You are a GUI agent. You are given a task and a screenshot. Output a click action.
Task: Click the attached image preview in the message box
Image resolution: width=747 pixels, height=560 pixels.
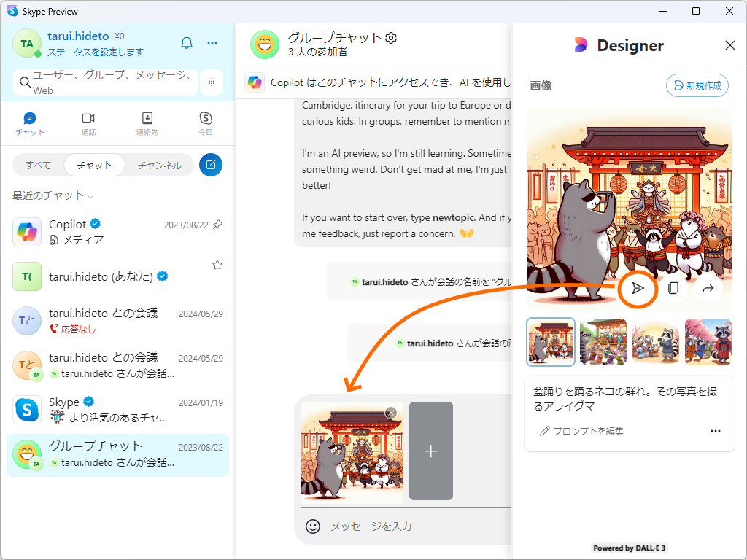[352, 453]
